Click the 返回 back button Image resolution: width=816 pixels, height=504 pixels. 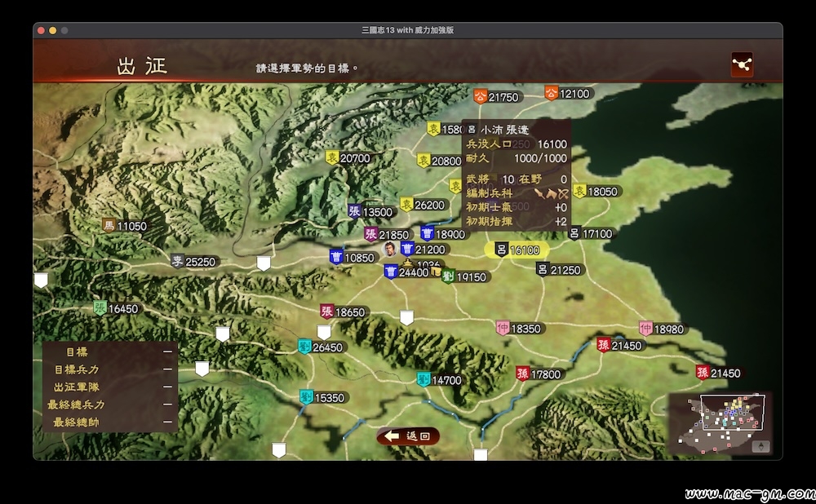pyautogui.click(x=409, y=435)
